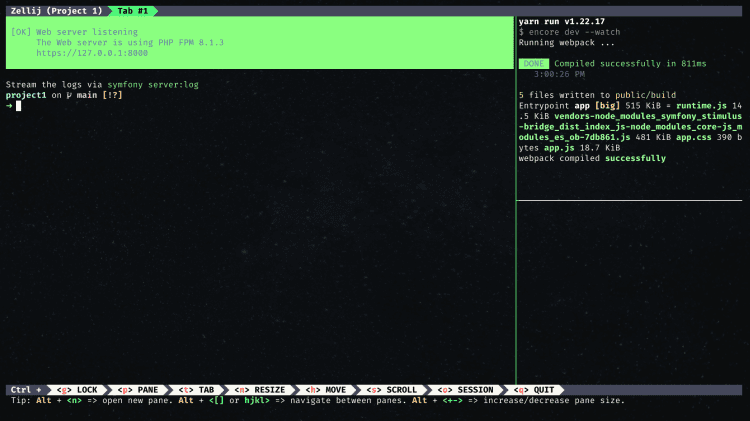Screen dimensions: 750x421
Task: Focus the empty lower right pane
Action: [x=629, y=292]
